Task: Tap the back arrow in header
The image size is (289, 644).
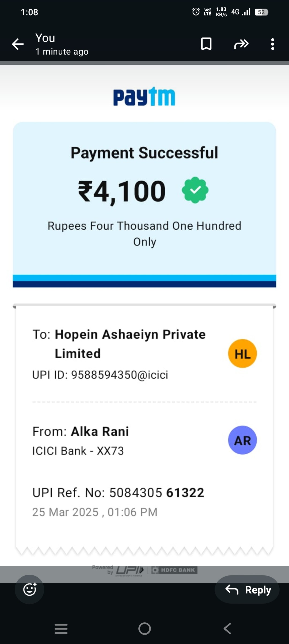Action: pos(18,44)
